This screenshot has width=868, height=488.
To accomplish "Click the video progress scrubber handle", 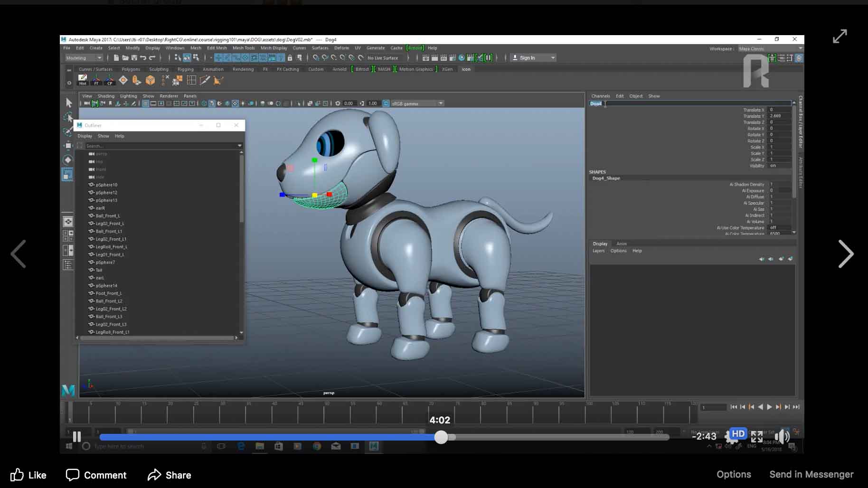I will (x=441, y=437).
